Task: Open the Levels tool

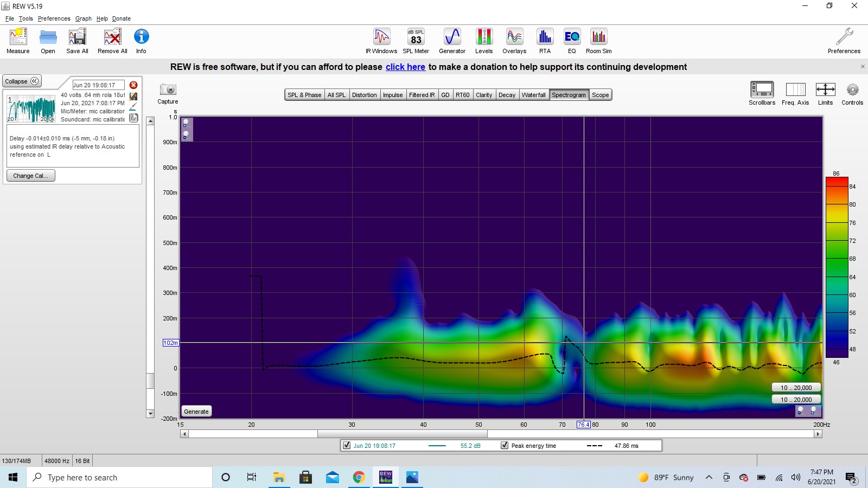Action: pyautogui.click(x=484, y=37)
